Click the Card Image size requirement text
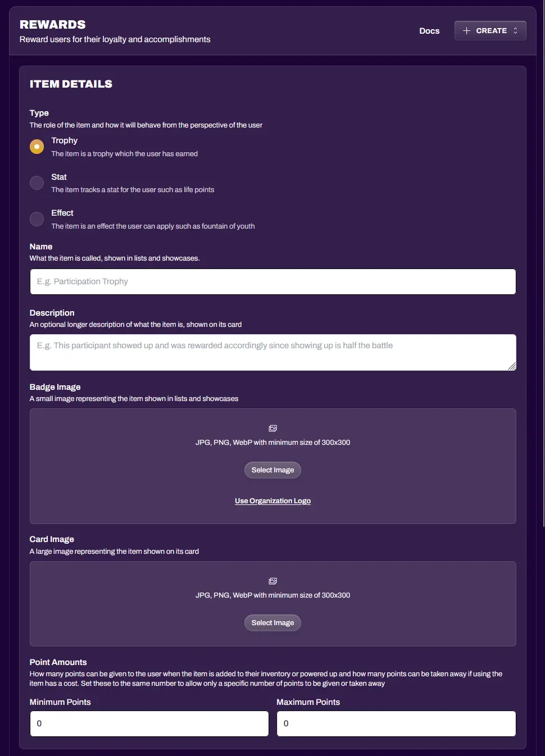545x756 pixels. [272, 595]
